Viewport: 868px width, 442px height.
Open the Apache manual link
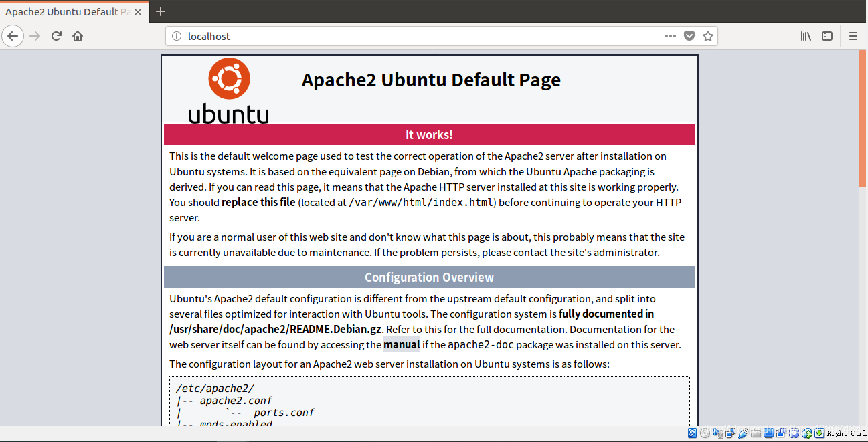coord(402,344)
